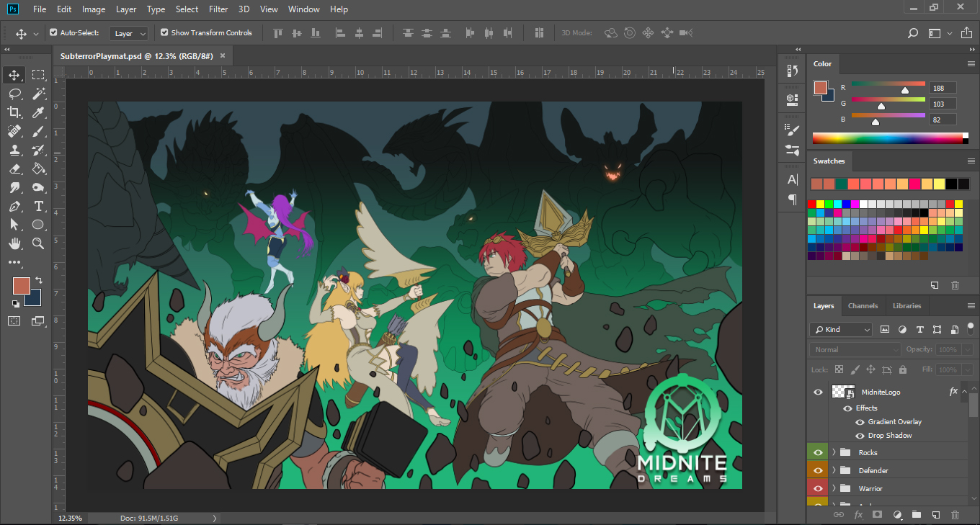Select the Move tool
Screen dimensions: 980x525
[x=14, y=75]
